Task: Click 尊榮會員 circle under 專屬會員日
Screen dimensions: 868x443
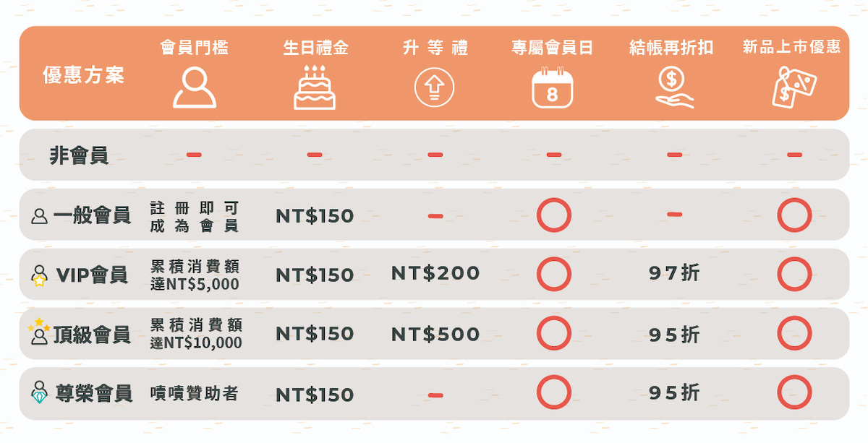Action: tap(554, 393)
